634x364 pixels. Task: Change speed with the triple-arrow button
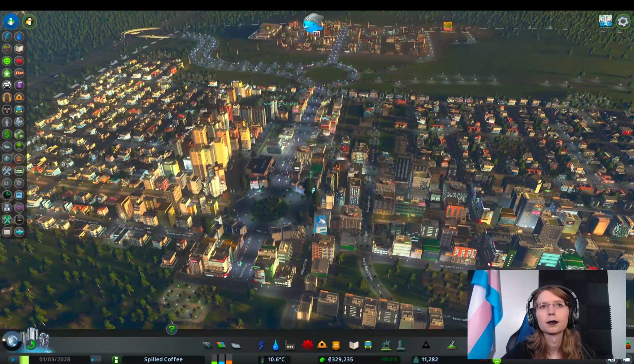[x=96, y=360]
